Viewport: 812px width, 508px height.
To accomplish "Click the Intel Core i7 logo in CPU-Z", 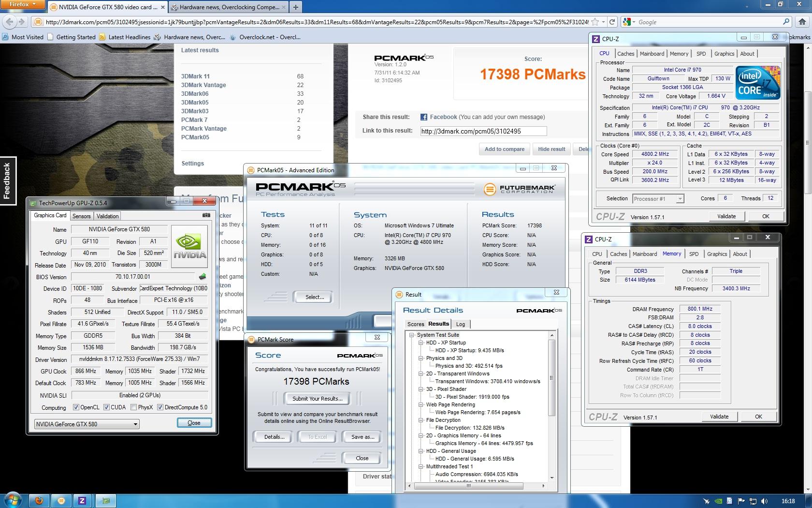I will (758, 83).
